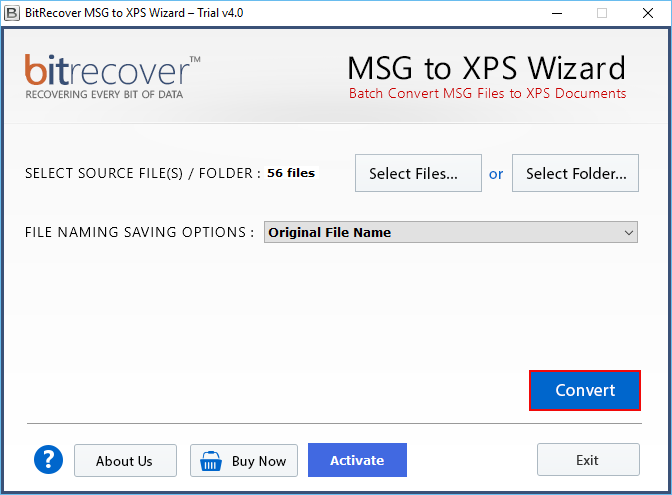The height and width of the screenshot is (495, 672).
Task: Click the '56 files' source count text
Action: point(291,173)
